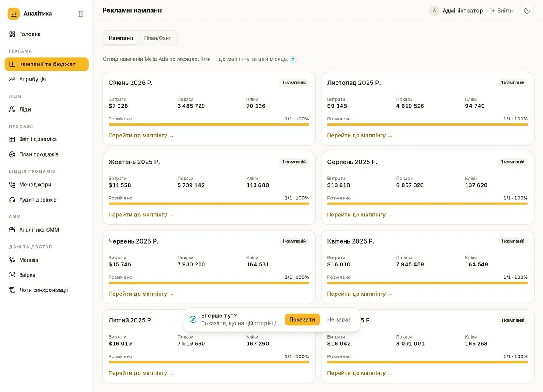This screenshot has height=392, width=543.
Task: Click Показати in the tour popup
Action: (302, 319)
